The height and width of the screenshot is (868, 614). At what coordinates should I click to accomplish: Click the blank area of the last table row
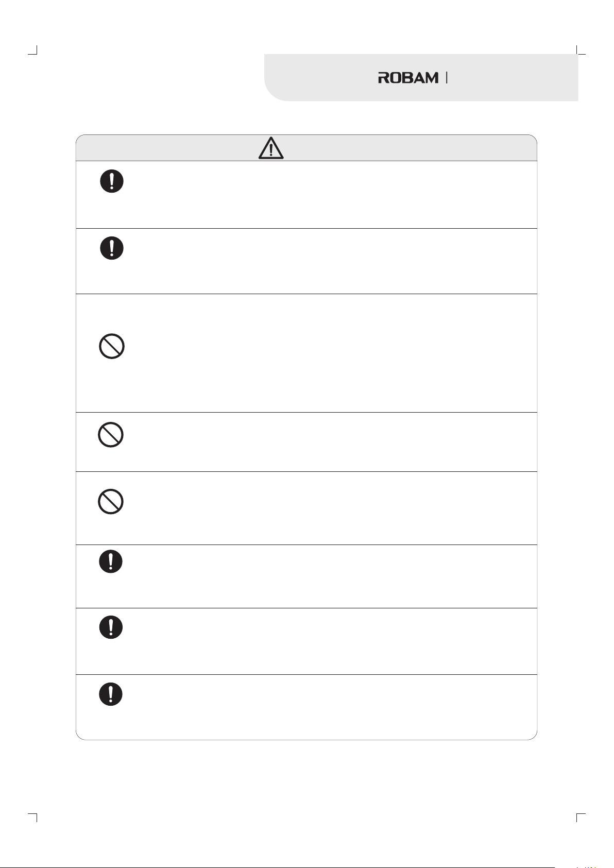tap(330, 707)
